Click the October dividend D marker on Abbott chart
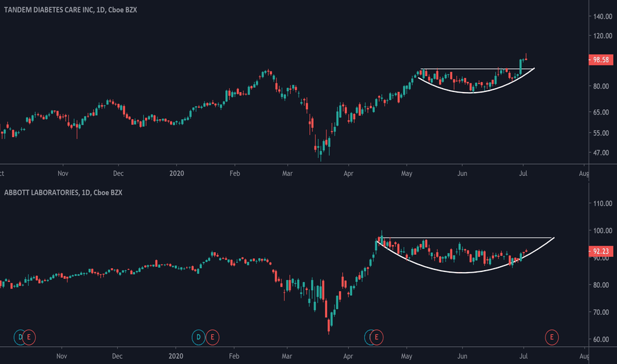Image resolution: width=617 pixels, height=364 pixels. 19,338
